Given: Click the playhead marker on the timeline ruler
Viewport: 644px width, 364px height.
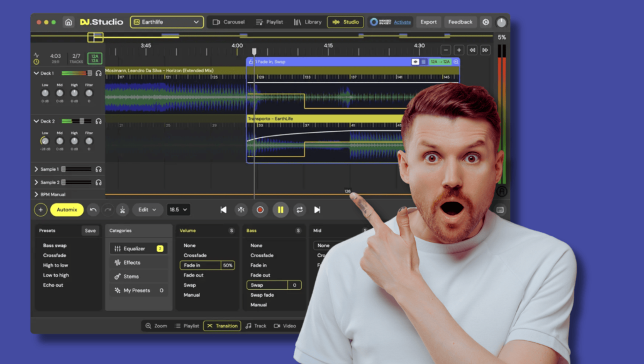Looking at the screenshot, I should tap(254, 52).
